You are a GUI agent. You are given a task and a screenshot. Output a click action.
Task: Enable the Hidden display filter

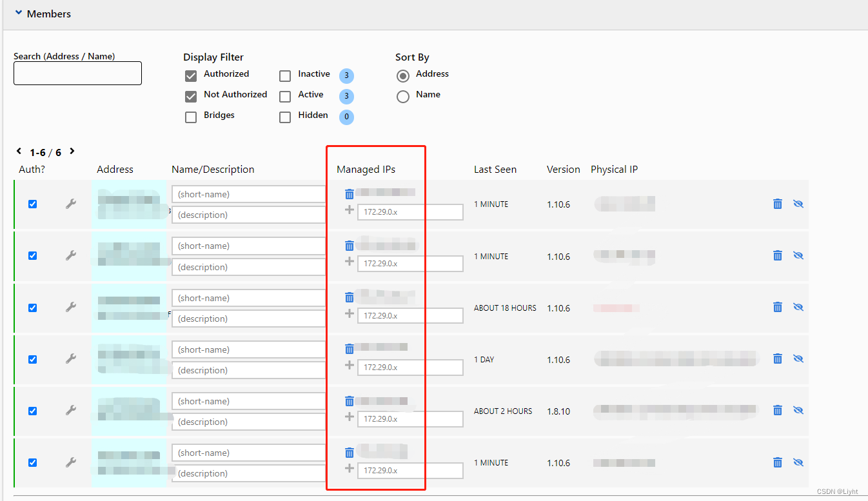click(x=285, y=117)
